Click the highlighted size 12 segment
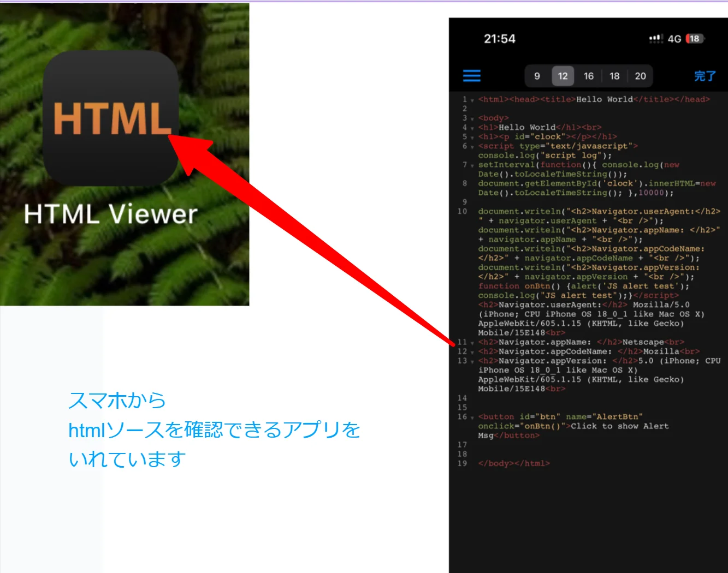Image resolution: width=728 pixels, height=573 pixels. pos(563,76)
